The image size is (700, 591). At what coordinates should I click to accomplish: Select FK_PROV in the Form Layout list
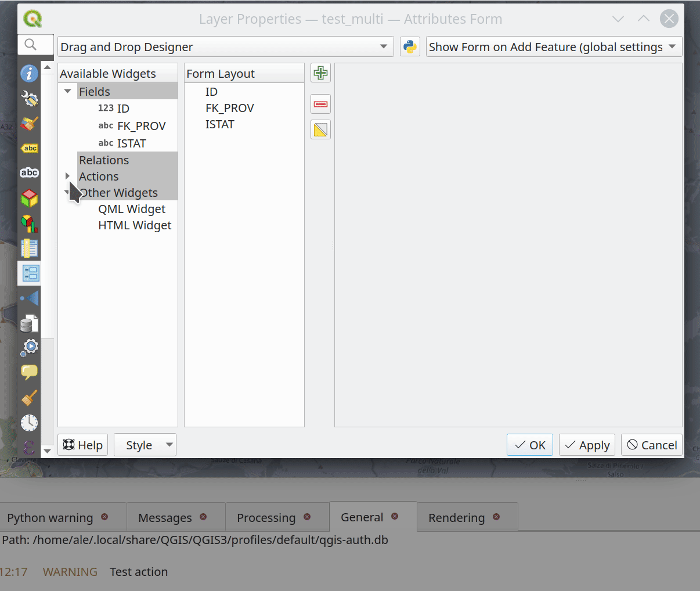click(x=230, y=108)
